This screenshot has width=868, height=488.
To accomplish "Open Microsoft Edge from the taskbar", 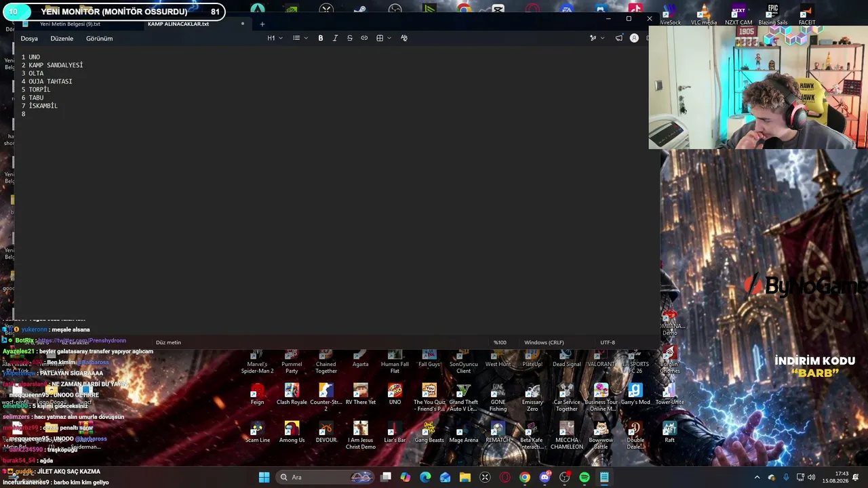I will (x=425, y=477).
